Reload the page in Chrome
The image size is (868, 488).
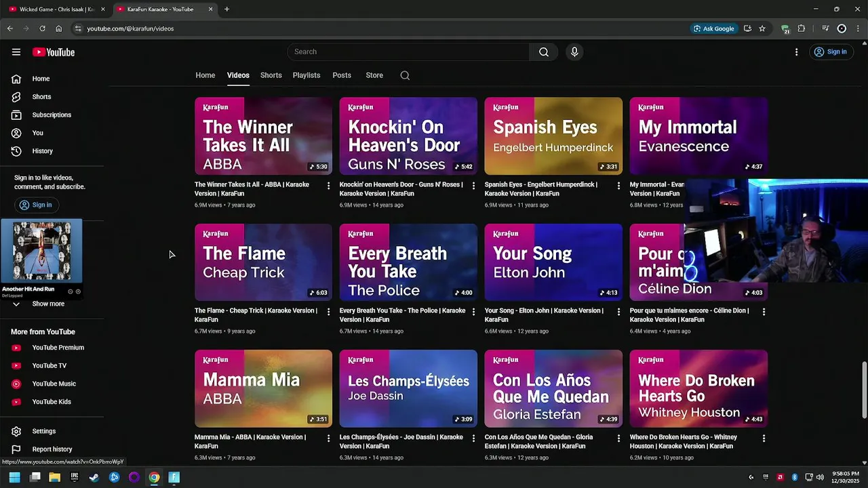(x=42, y=28)
